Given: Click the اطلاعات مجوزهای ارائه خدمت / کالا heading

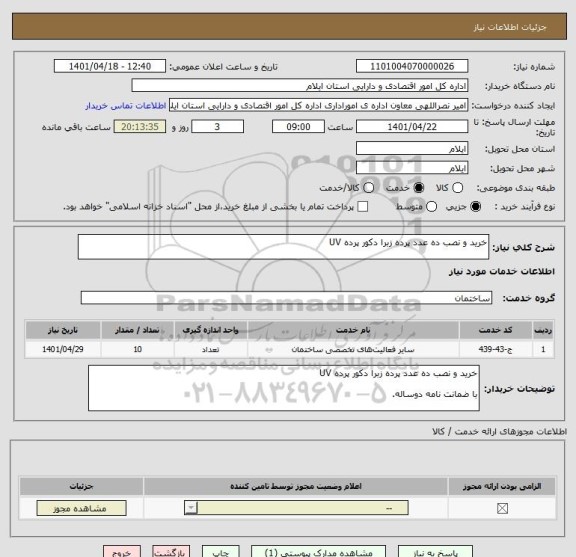Looking at the screenshot, I should click(x=499, y=432).
